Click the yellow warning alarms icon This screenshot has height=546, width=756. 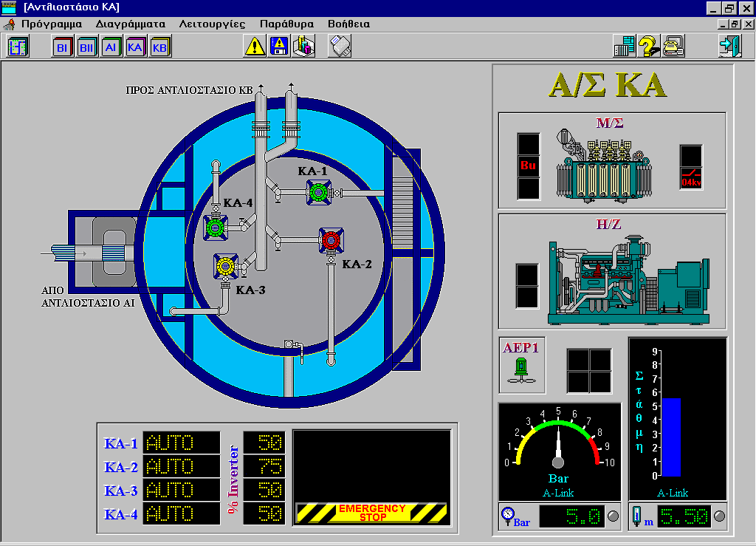tap(255, 47)
